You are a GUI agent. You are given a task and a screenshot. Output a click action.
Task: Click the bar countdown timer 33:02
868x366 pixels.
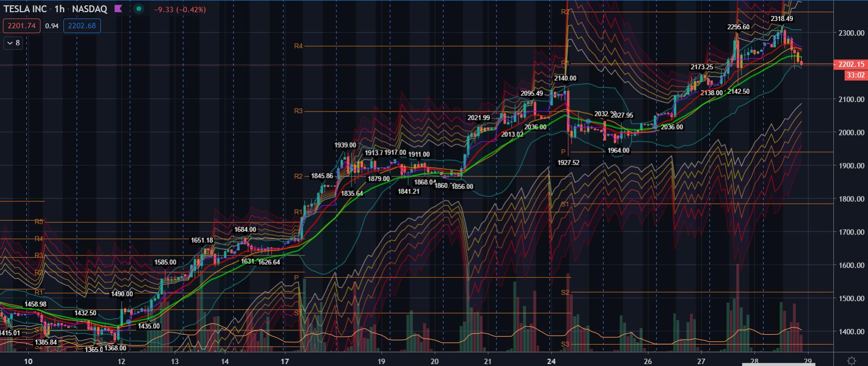point(855,75)
